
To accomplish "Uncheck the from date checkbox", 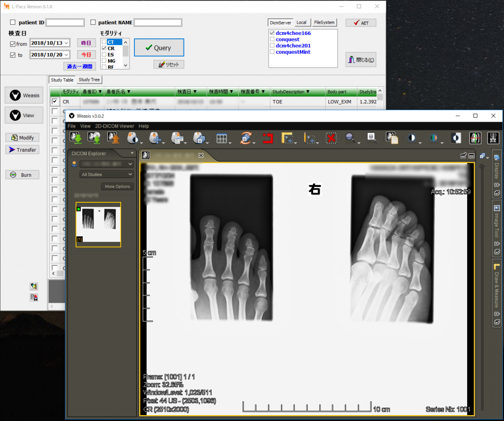I will [x=13, y=44].
